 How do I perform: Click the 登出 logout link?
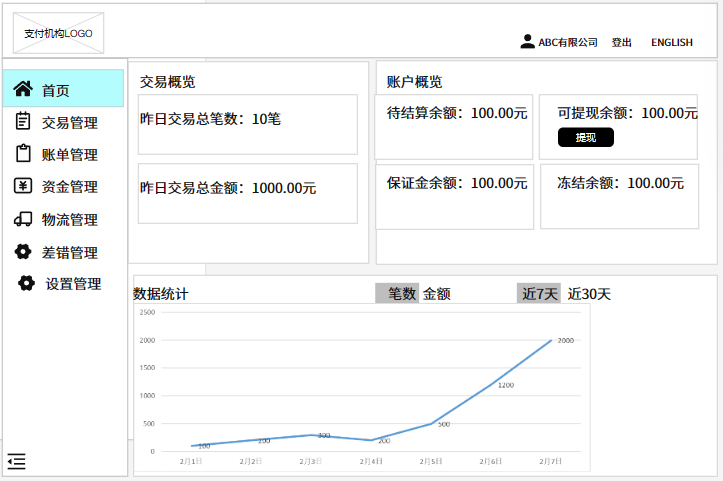(622, 42)
